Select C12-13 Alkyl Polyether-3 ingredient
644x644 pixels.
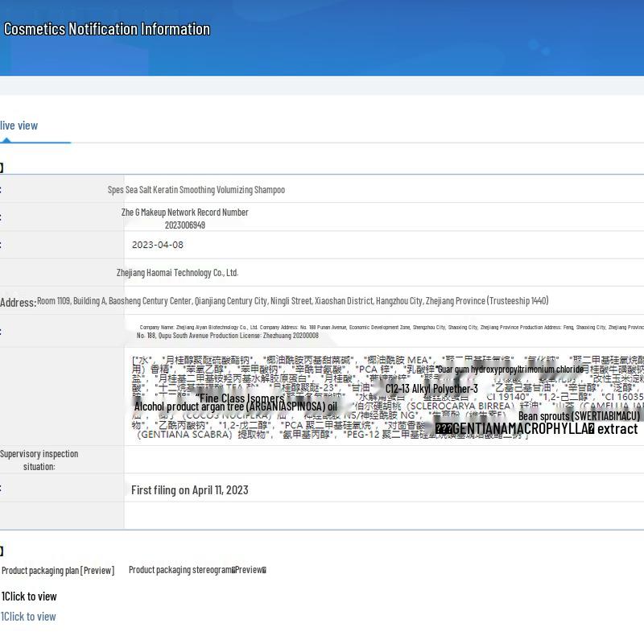431,389
